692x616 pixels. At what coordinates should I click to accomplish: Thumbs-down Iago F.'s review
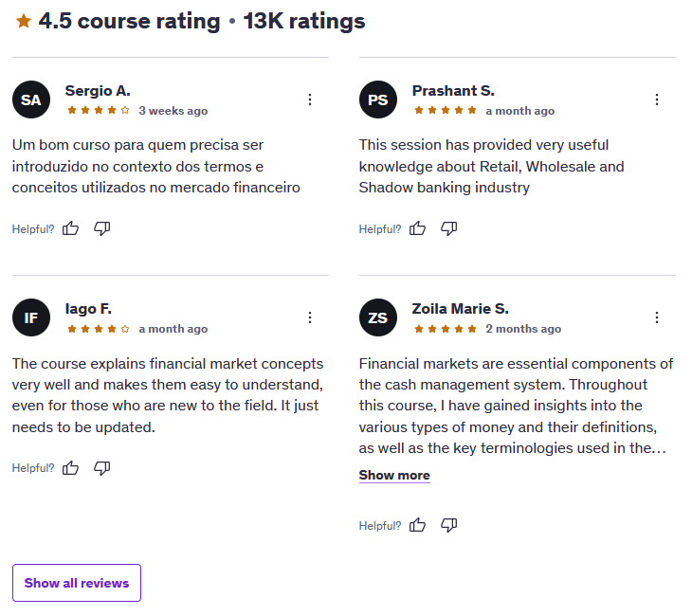[102, 468]
